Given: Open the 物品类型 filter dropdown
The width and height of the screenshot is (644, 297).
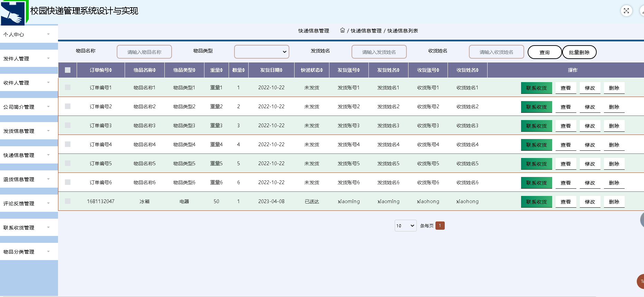Looking at the screenshot, I should click(x=262, y=52).
